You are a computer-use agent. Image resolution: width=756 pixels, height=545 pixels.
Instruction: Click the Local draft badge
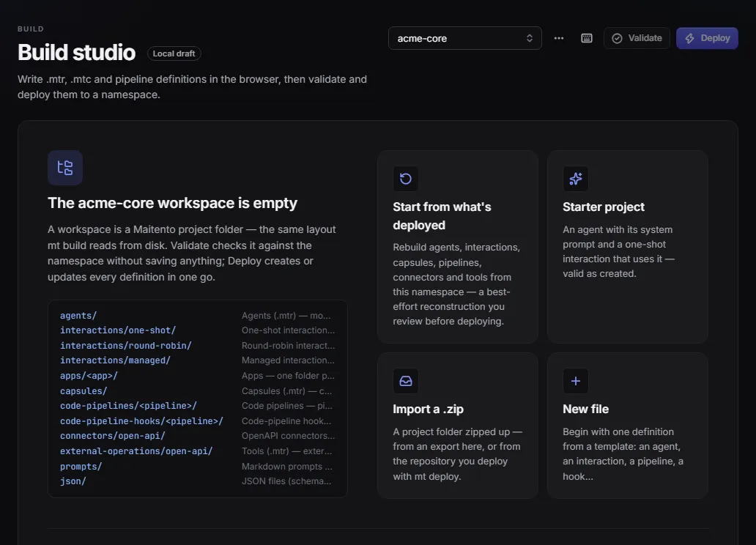pos(174,53)
